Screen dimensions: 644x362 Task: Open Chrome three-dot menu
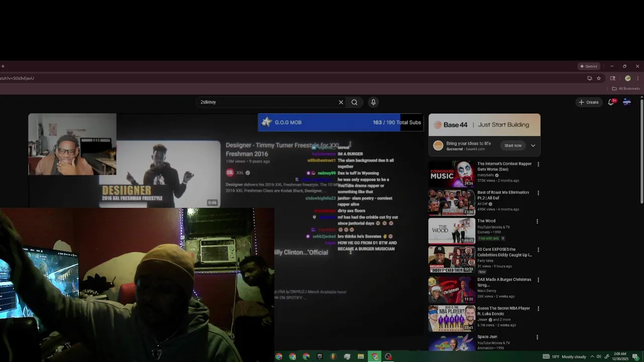click(637, 78)
